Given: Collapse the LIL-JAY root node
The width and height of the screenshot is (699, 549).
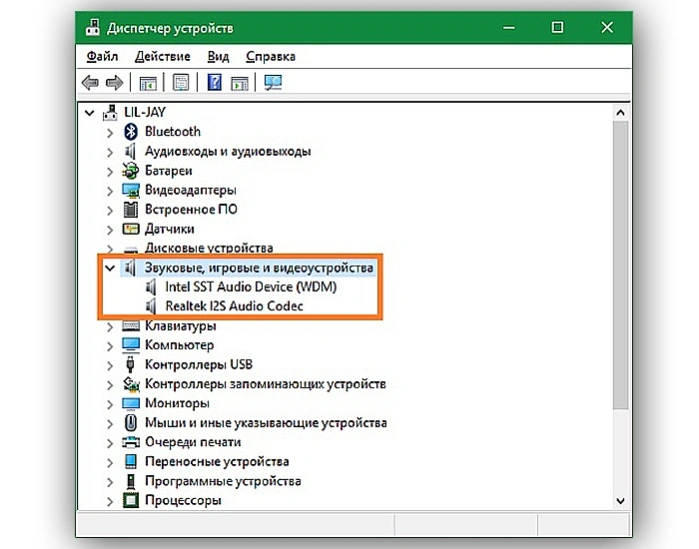Looking at the screenshot, I should coord(90,113).
